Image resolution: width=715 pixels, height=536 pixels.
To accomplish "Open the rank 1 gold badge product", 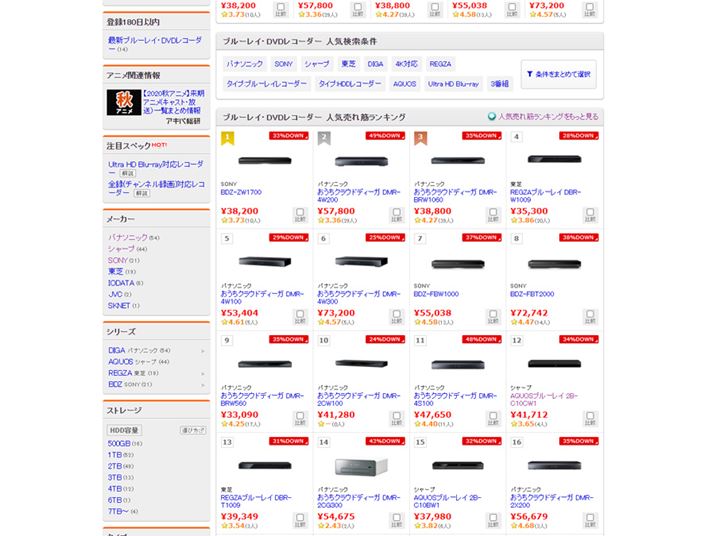I will (228, 138).
